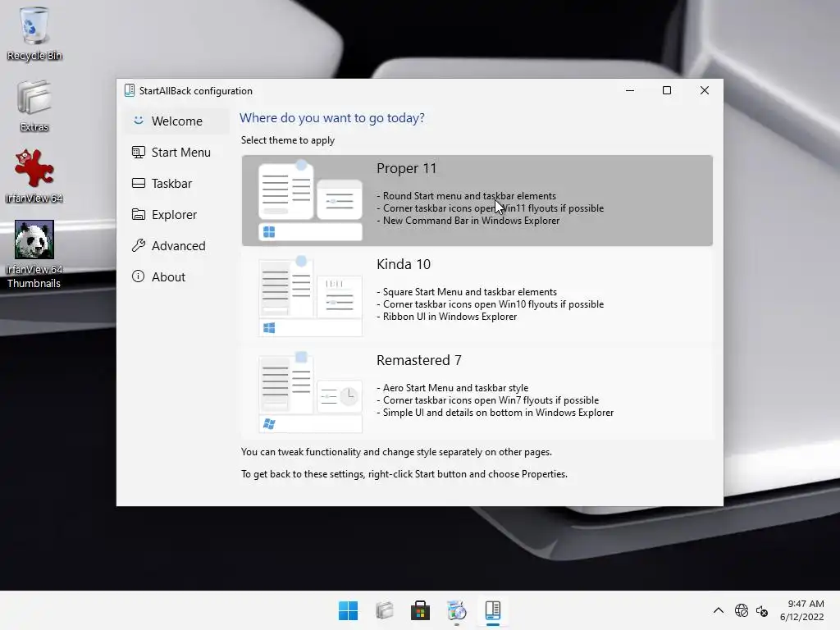
Task: Switch to the Advanced page
Action: (x=176, y=245)
